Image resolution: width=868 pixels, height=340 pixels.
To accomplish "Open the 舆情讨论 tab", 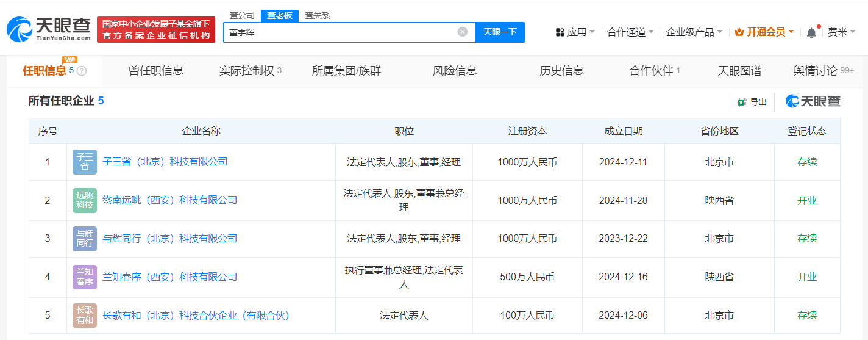I will point(824,71).
